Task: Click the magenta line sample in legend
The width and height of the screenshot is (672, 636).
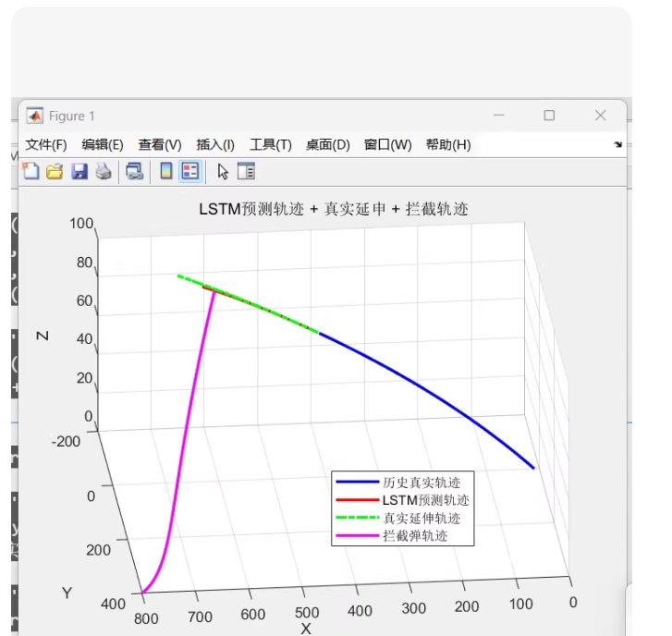Action: pyautogui.click(x=358, y=536)
